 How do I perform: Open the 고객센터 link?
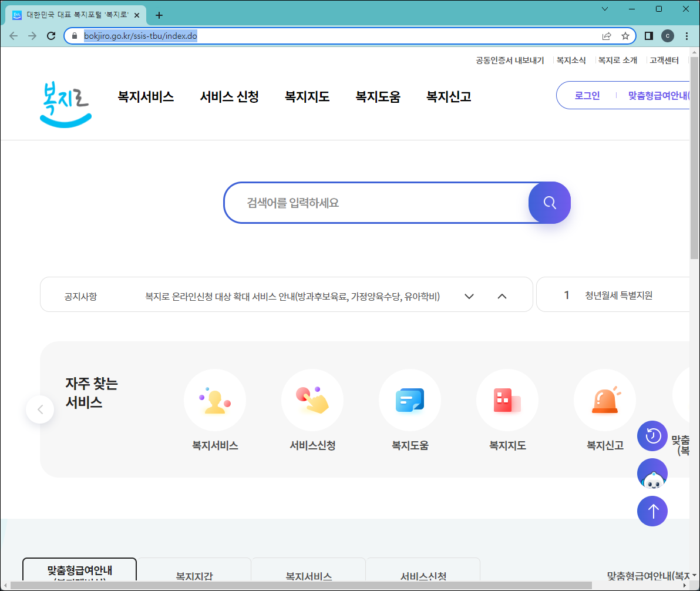663,59
